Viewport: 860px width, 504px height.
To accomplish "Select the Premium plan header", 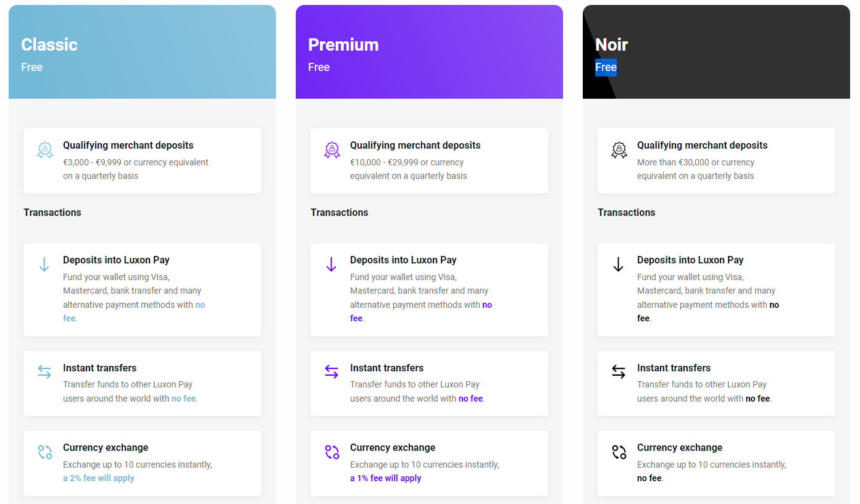I will click(x=429, y=52).
